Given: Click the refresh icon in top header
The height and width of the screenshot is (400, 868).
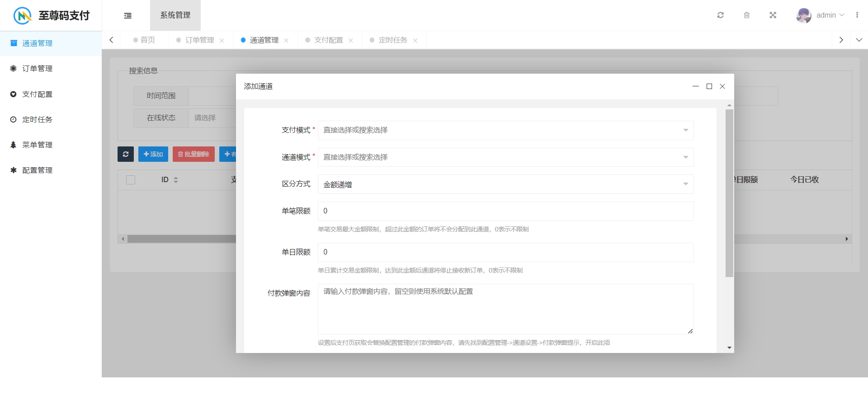Looking at the screenshot, I should click(x=721, y=15).
